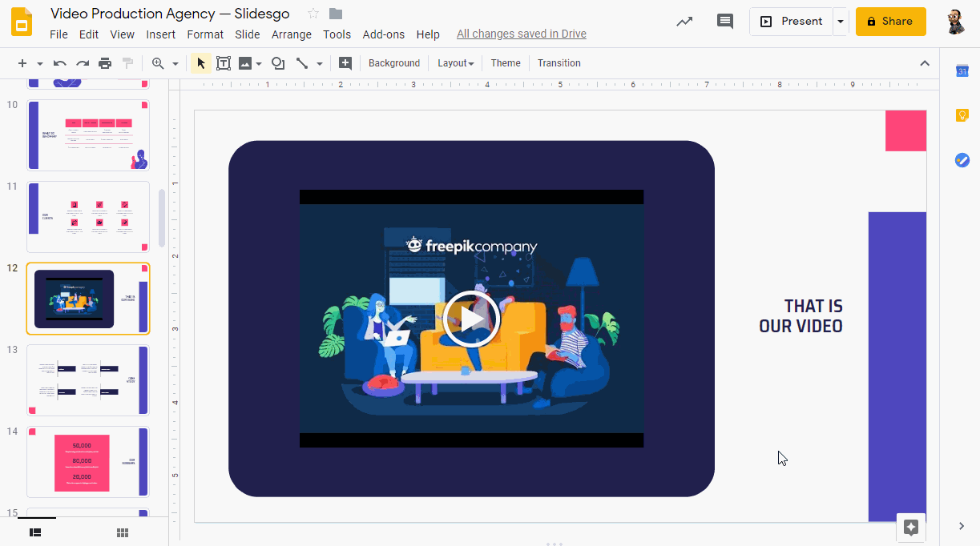Expand the side panel chevron
The image size is (980, 546).
pos(962,526)
